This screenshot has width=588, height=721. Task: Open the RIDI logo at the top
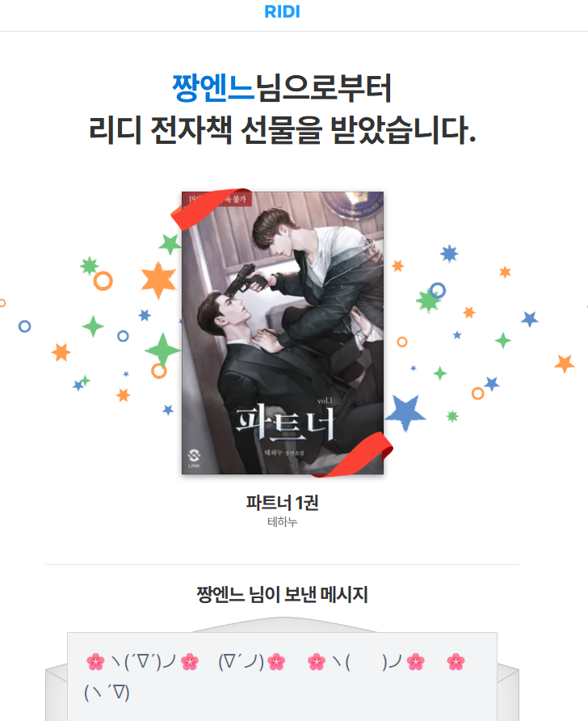(282, 12)
